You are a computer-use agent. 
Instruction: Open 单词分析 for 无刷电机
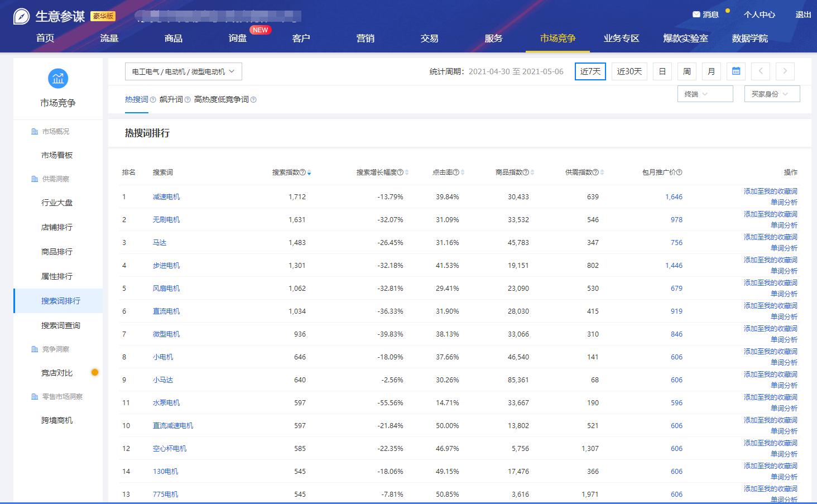785,225
